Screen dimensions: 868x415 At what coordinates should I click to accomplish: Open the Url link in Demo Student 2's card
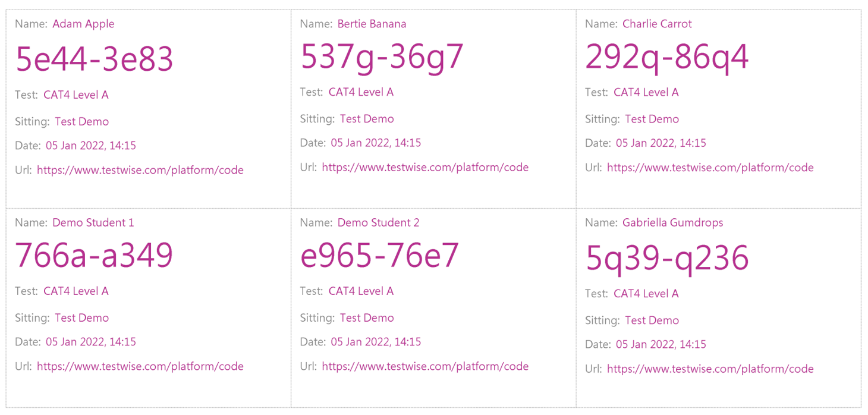point(425,366)
